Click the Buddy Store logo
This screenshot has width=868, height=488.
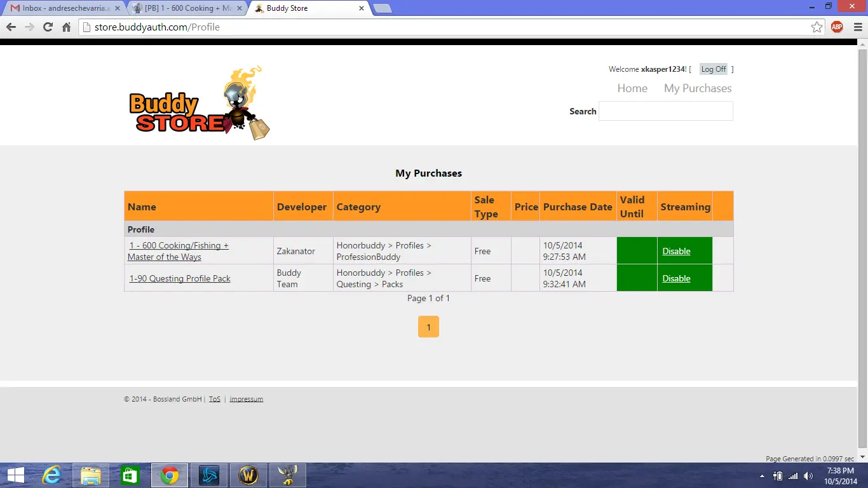coord(199,102)
